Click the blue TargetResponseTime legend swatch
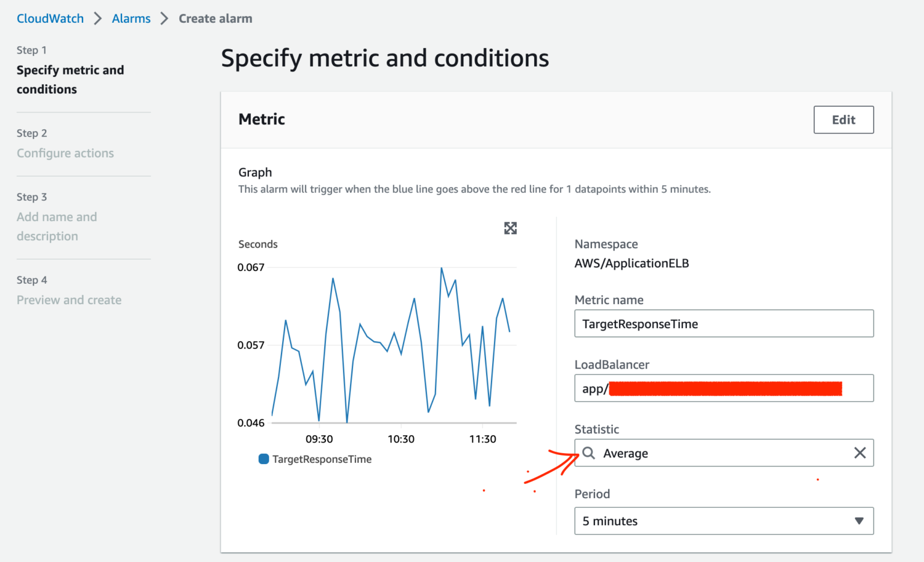 [x=263, y=459]
